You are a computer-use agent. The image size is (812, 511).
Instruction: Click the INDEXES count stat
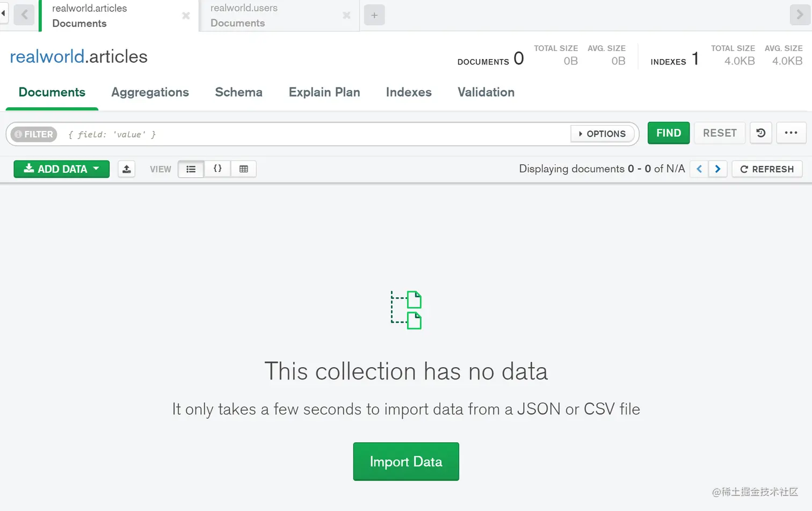pos(675,59)
